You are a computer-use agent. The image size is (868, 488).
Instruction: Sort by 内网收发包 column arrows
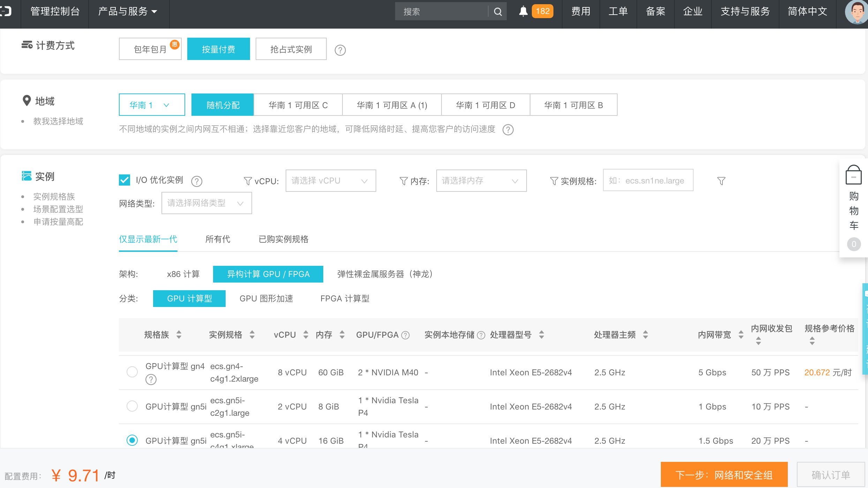[x=758, y=341]
